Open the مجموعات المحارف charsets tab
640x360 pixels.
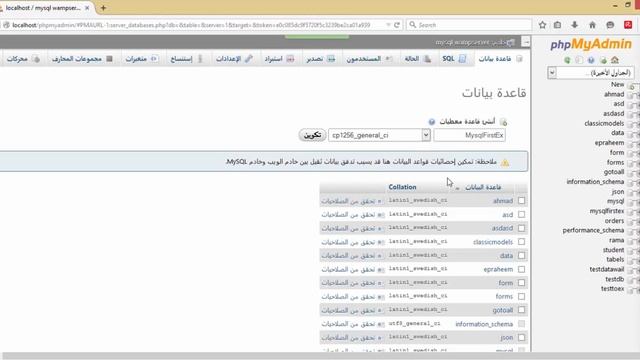[82, 59]
